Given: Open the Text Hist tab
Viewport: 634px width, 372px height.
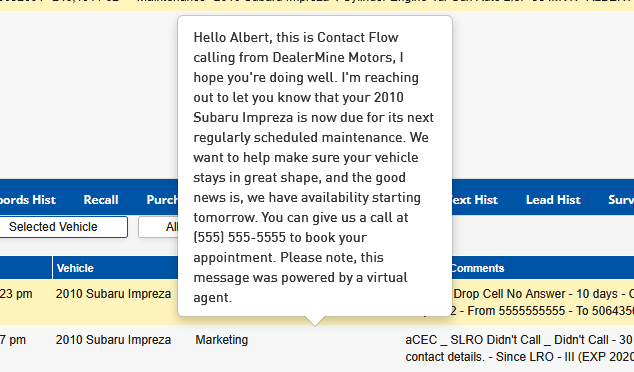Looking at the screenshot, I should point(475,200).
